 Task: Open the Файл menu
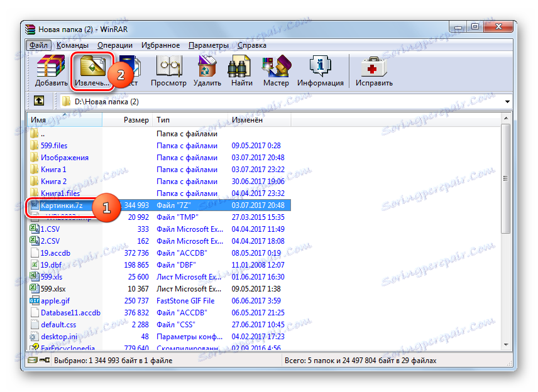pyautogui.click(x=38, y=45)
